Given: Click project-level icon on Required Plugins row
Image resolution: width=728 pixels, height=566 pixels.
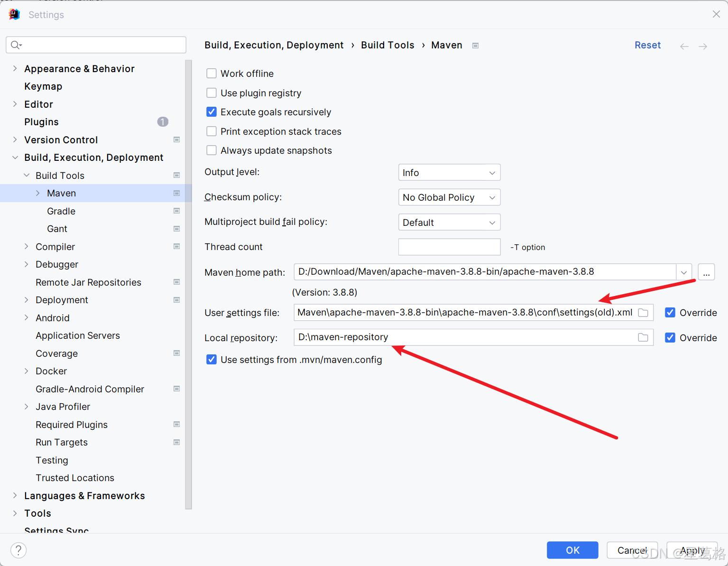Looking at the screenshot, I should pos(177,424).
